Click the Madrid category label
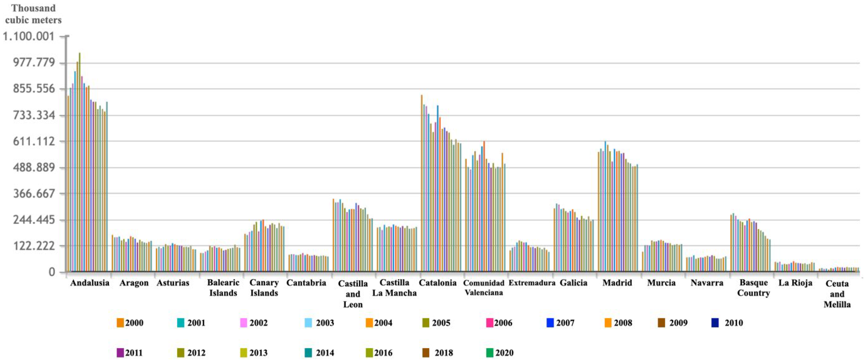Image resolution: width=868 pixels, height=361 pixels. [617, 282]
